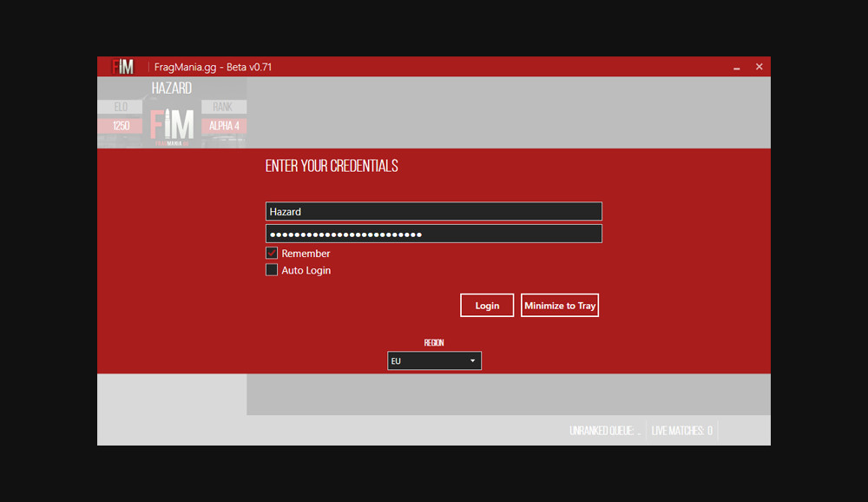Viewport: 868px width, 502px height.
Task: Enable the Auto Login checkbox
Action: coord(271,269)
